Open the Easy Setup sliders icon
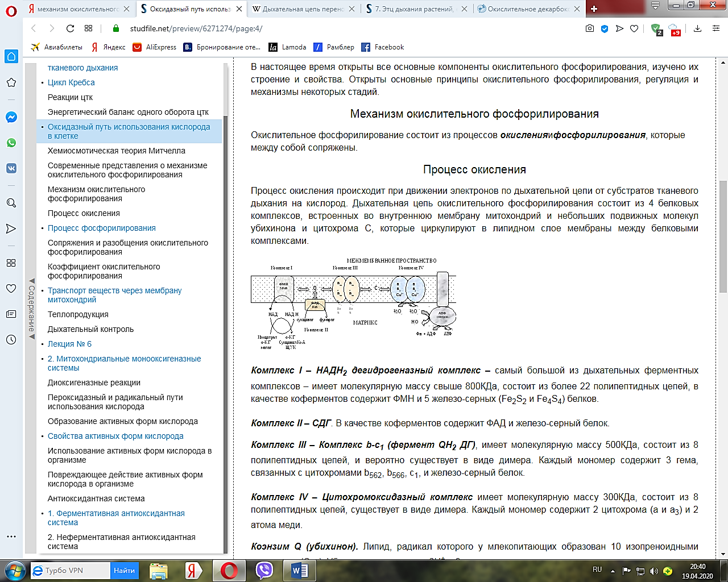 click(716, 28)
